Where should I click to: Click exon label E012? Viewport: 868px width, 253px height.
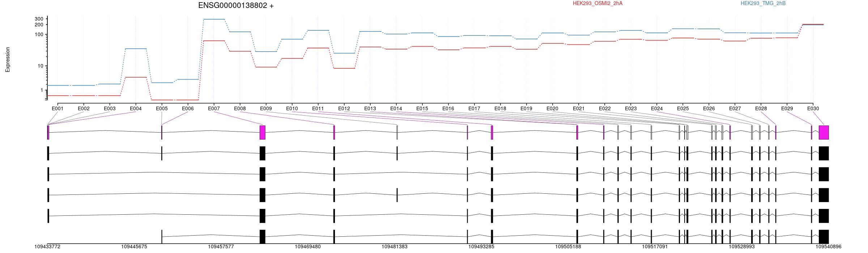click(344, 108)
